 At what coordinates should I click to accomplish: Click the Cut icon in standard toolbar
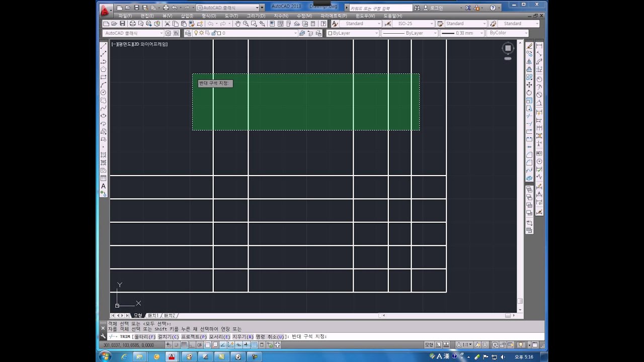click(x=168, y=24)
